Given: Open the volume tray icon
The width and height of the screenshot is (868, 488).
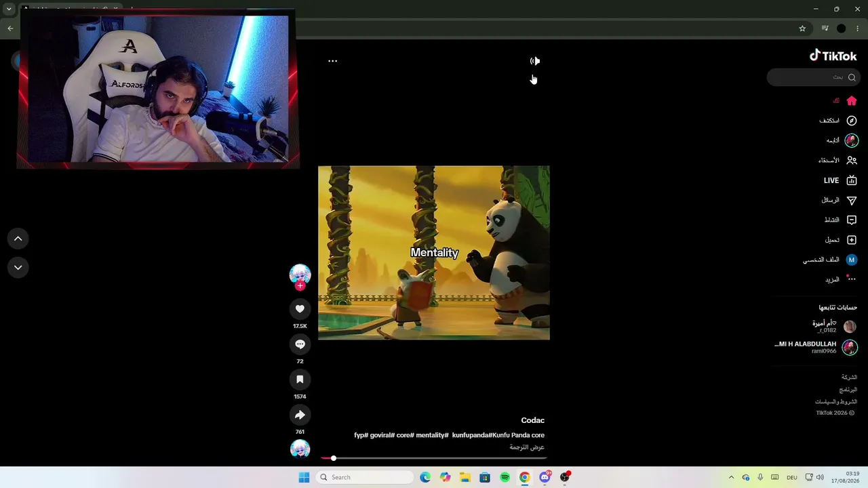Looking at the screenshot, I should pos(820,477).
